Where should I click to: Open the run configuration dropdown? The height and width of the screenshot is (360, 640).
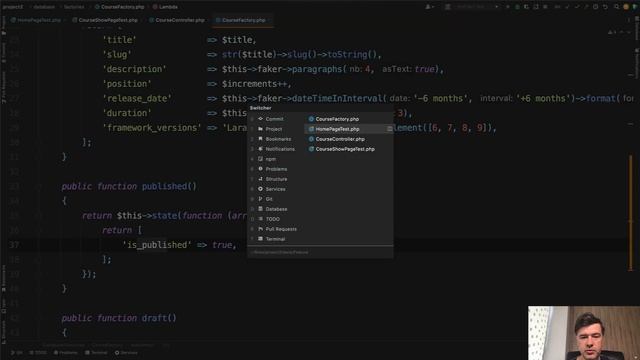(473, 7)
